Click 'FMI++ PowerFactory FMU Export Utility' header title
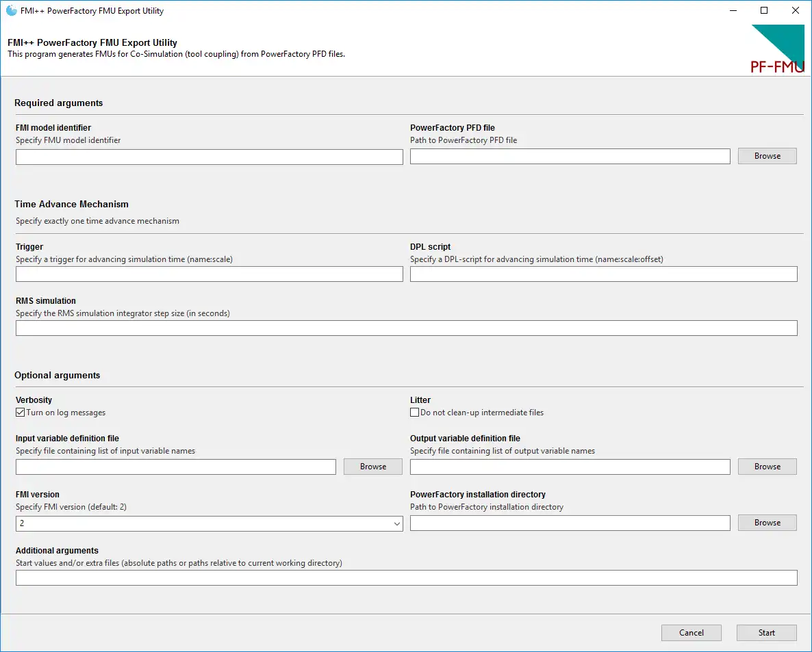Viewport: 812px width, 652px height. (x=92, y=42)
